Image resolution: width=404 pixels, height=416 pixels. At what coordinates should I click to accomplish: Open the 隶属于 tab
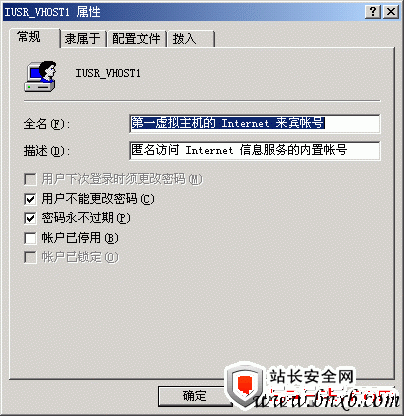pos(83,39)
